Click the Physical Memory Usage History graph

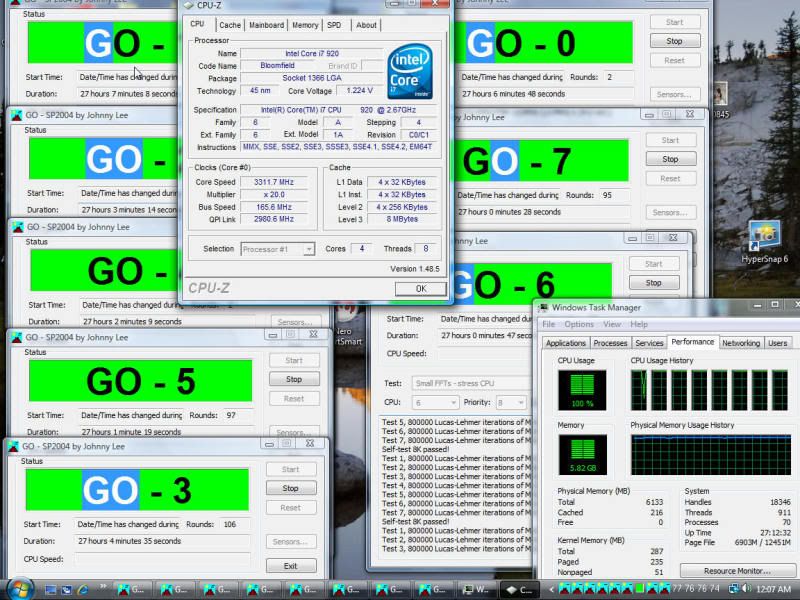[710, 455]
